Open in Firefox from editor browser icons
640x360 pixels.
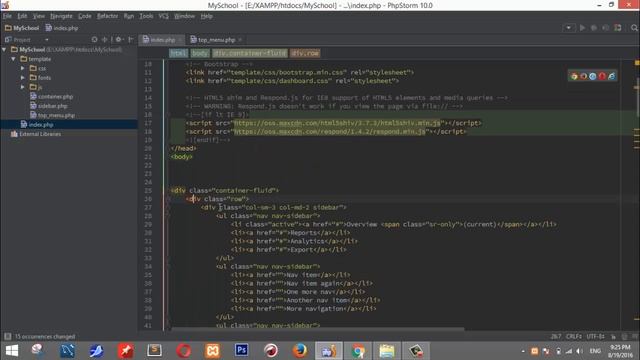[584, 76]
